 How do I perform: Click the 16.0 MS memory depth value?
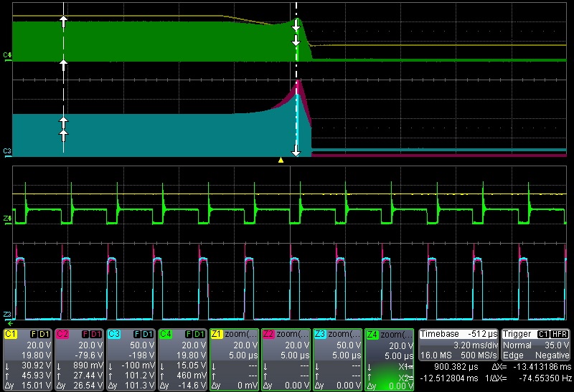click(x=436, y=355)
